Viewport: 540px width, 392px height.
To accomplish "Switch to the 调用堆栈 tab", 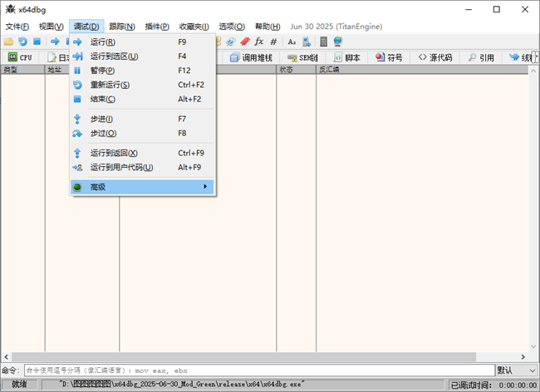I will [250, 57].
